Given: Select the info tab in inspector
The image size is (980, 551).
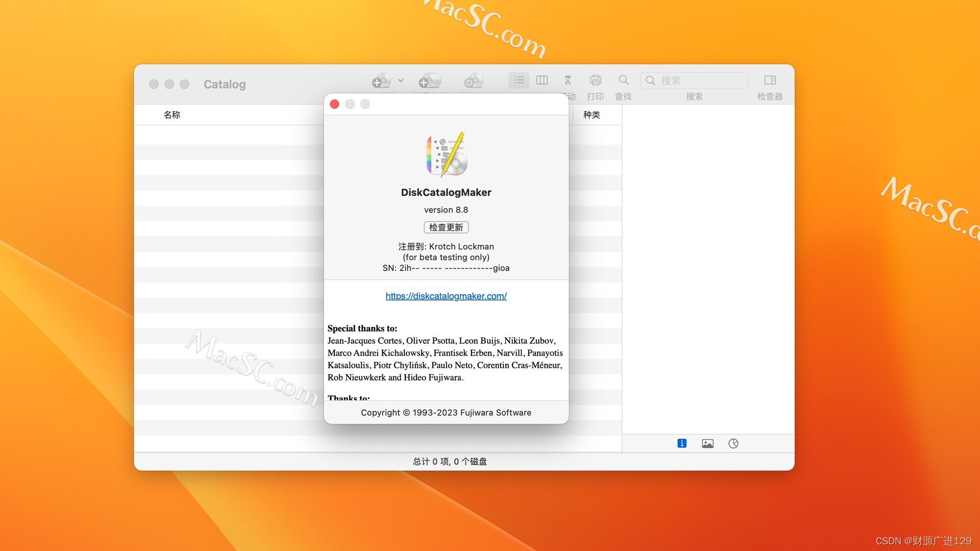Looking at the screenshot, I should point(682,443).
